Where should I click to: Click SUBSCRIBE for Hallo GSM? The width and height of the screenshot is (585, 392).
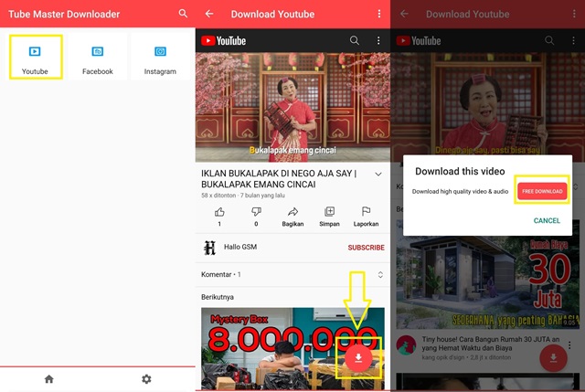click(366, 248)
